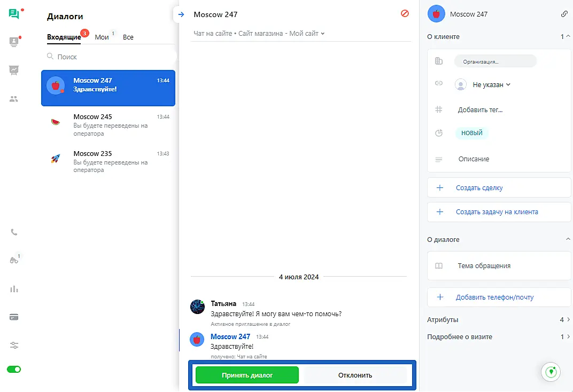Viewport: 573px width, 392px height.
Task: Click the red block visitor icon
Action: [405, 14]
